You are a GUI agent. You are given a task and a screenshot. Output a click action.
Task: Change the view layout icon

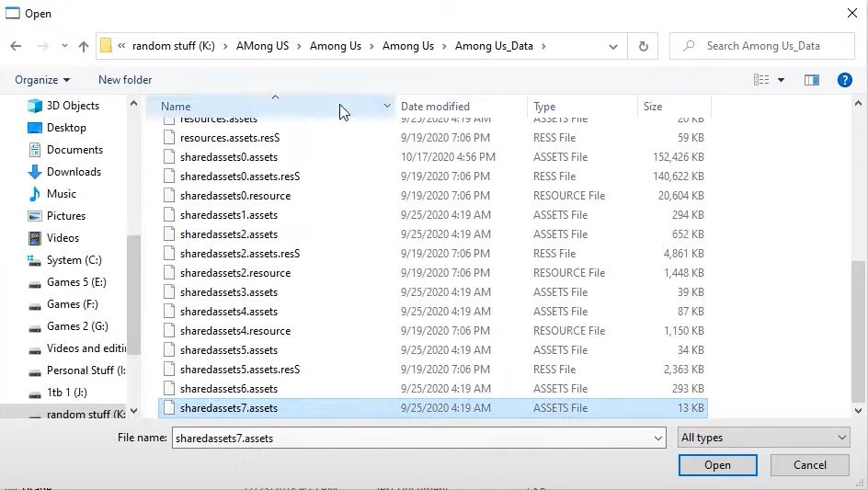coord(761,80)
